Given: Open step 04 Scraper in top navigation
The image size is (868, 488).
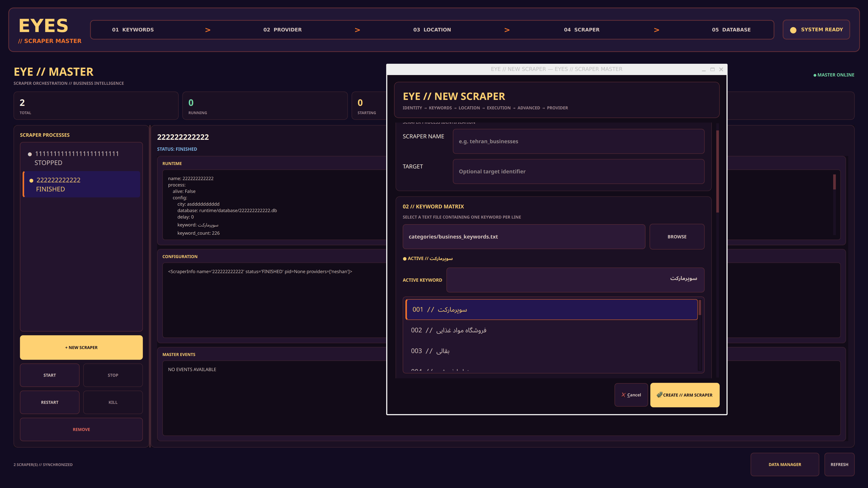Looking at the screenshot, I should point(582,30).
